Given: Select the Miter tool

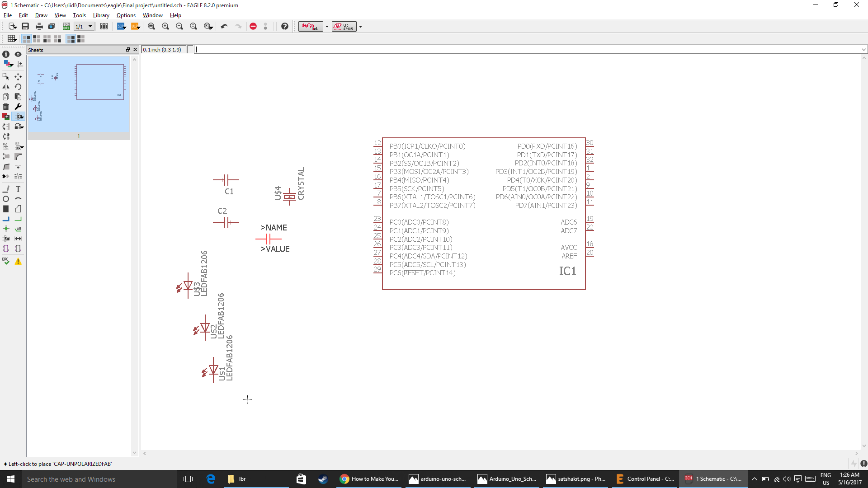Looking at the screenshot, I should click(x=18, y=156).
